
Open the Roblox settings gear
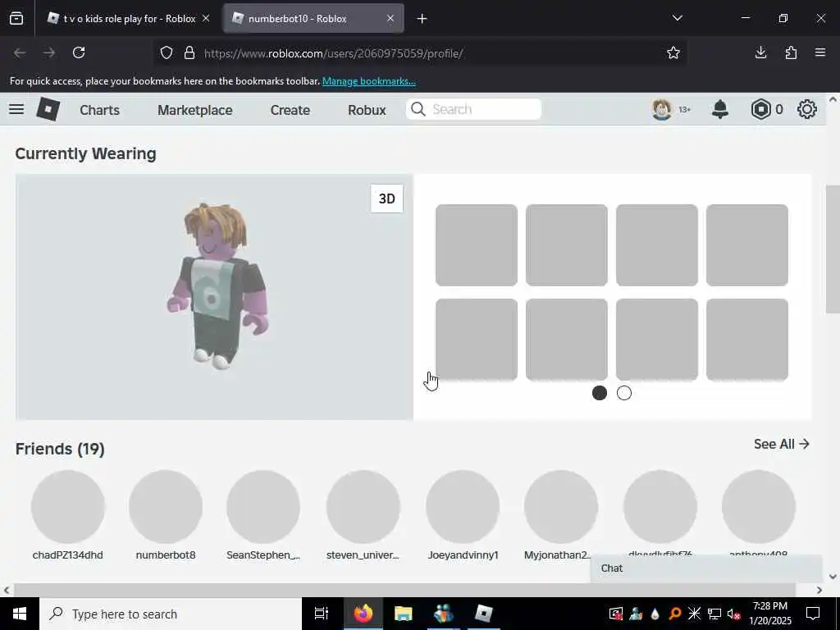807,109
